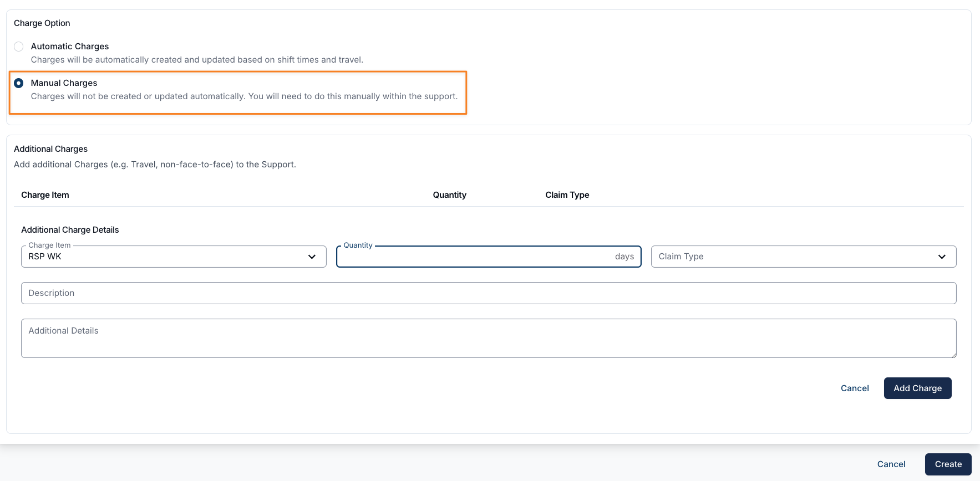Click the Charge Item column header
Screen dimensions: 980x481
point(45,195)
